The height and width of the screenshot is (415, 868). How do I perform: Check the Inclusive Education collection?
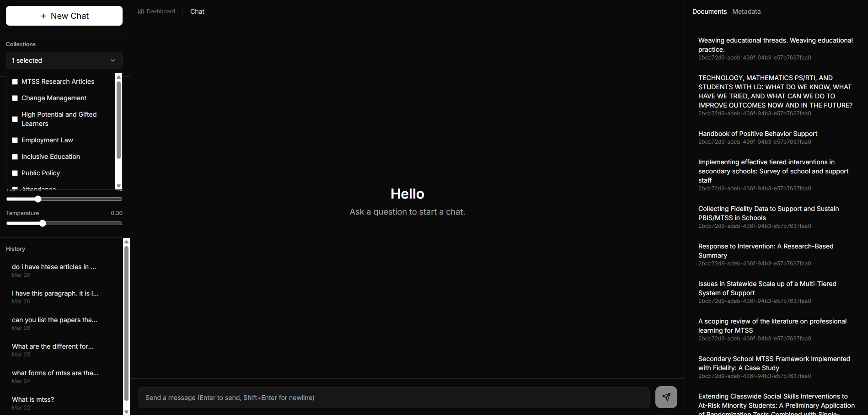coord(15,156)
